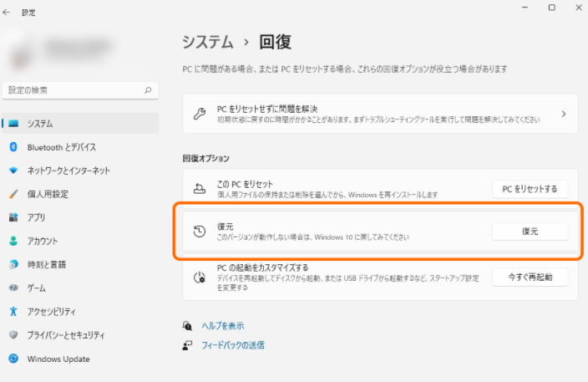Click the game controller icon for ゲーム
Image resolution: width=588 pixels, height=382 pixels.
click(x=13, y=288)
